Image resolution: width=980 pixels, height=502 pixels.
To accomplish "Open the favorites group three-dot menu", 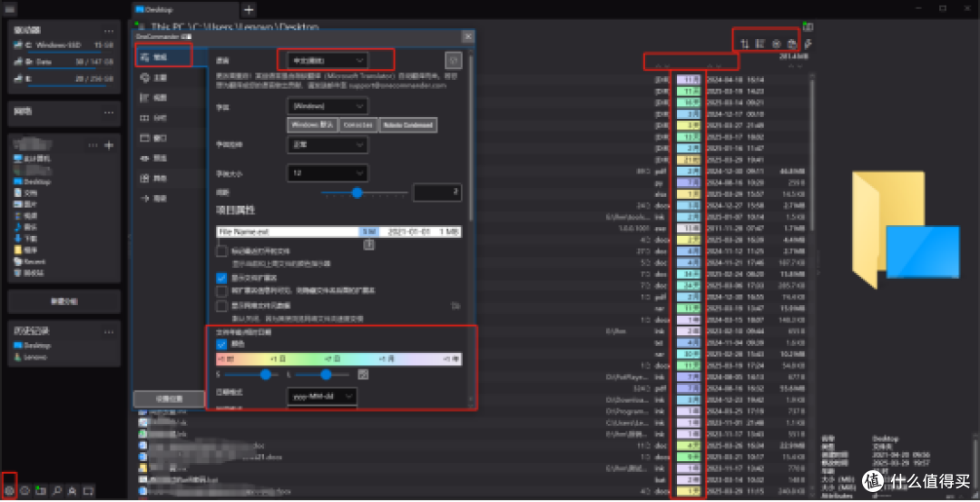I will [93, 145].
